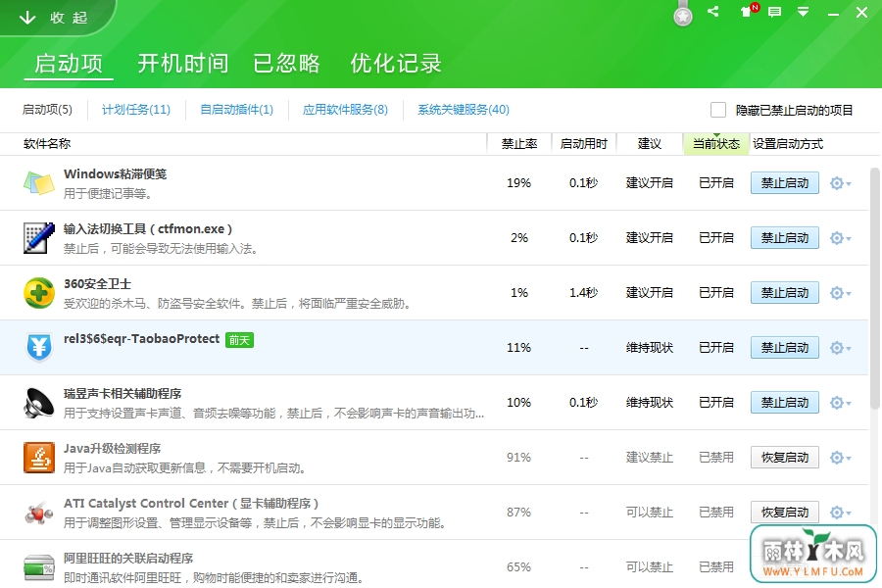Click the 阿里旺旺 program icon
This screenshot has height=588, width=882.
point(39,567)
